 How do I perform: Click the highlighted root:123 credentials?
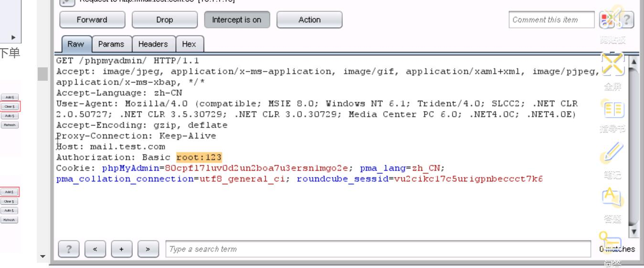199,157
